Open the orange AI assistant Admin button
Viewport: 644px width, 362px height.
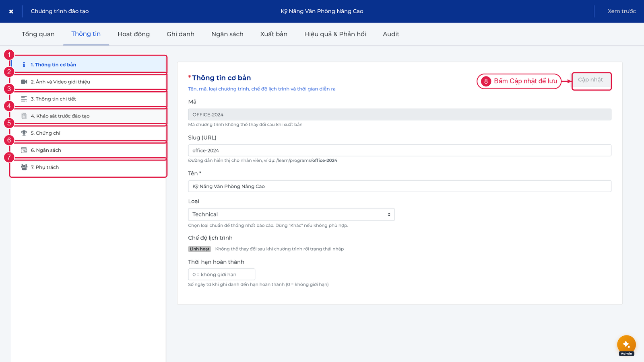[626, 345]
